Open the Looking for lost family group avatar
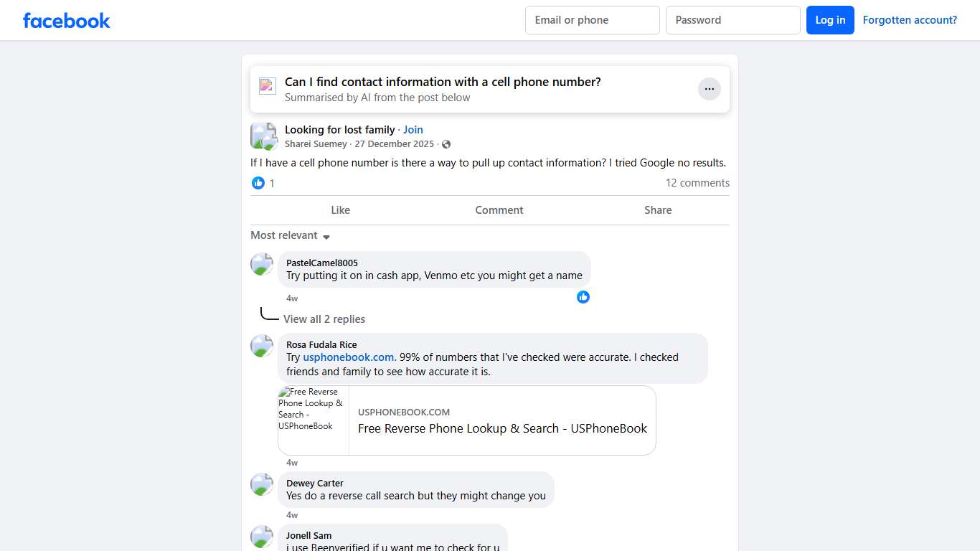Viewport: 980px width, 551px height. (263, 136)
